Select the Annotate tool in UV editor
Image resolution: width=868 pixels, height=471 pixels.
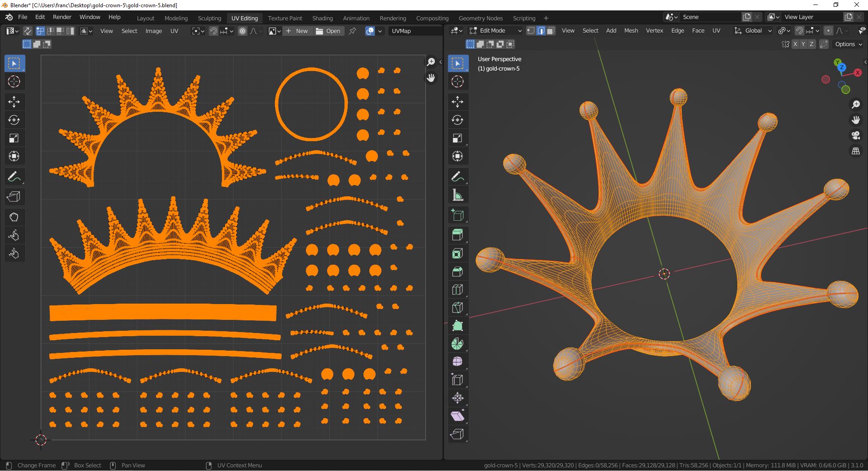coord(14,176)
